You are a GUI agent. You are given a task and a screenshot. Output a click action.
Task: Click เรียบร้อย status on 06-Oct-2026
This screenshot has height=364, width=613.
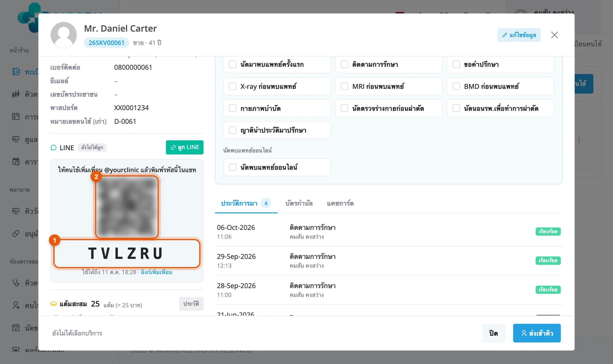click(548, 232)
